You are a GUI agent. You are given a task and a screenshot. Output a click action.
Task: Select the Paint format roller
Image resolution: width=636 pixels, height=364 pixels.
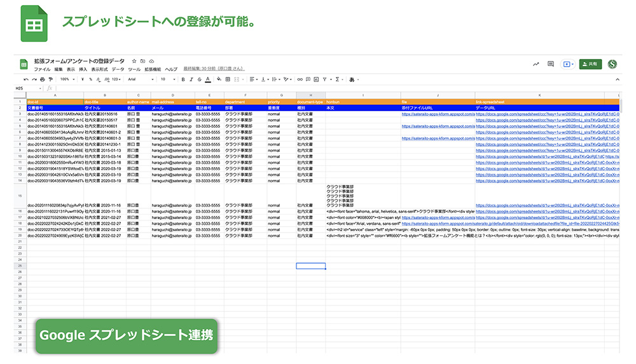(x=50, y=79)
